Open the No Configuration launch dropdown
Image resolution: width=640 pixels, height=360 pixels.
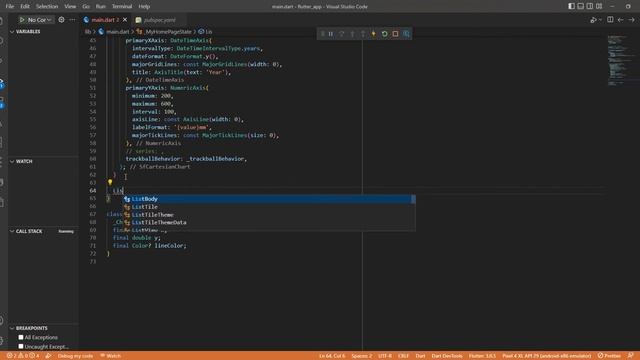[x=39, y=20]
